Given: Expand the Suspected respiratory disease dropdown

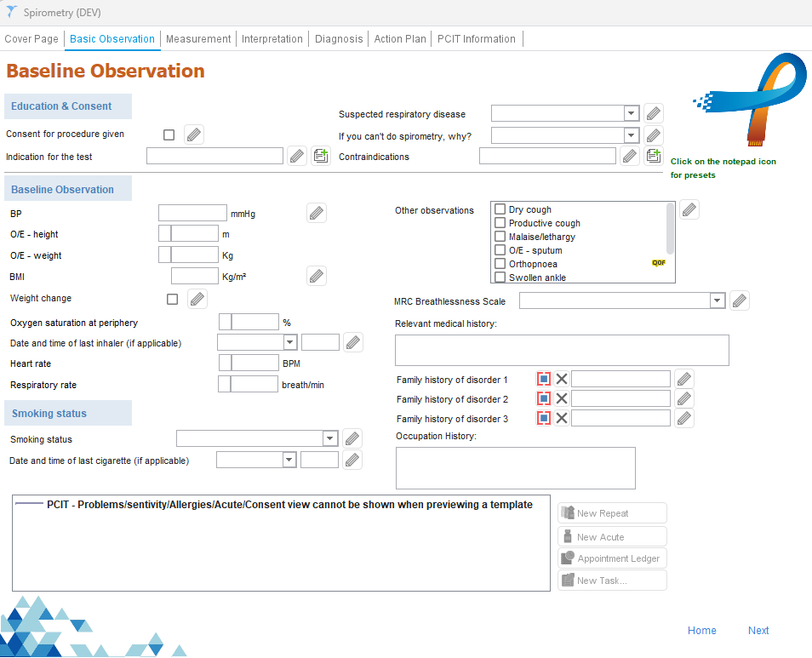Looking at the screenshot, I should (x=631, y=113).
